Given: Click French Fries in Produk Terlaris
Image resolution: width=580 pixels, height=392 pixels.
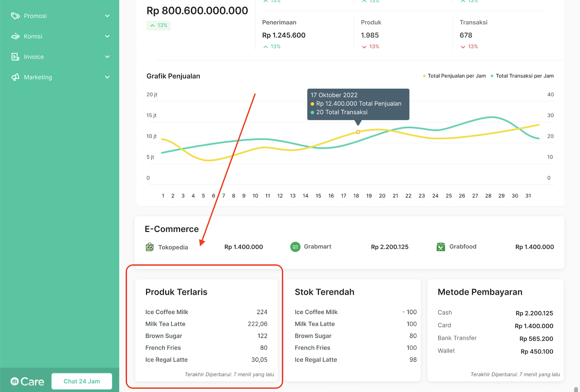Looking at the screenshot, I should 163,348.
